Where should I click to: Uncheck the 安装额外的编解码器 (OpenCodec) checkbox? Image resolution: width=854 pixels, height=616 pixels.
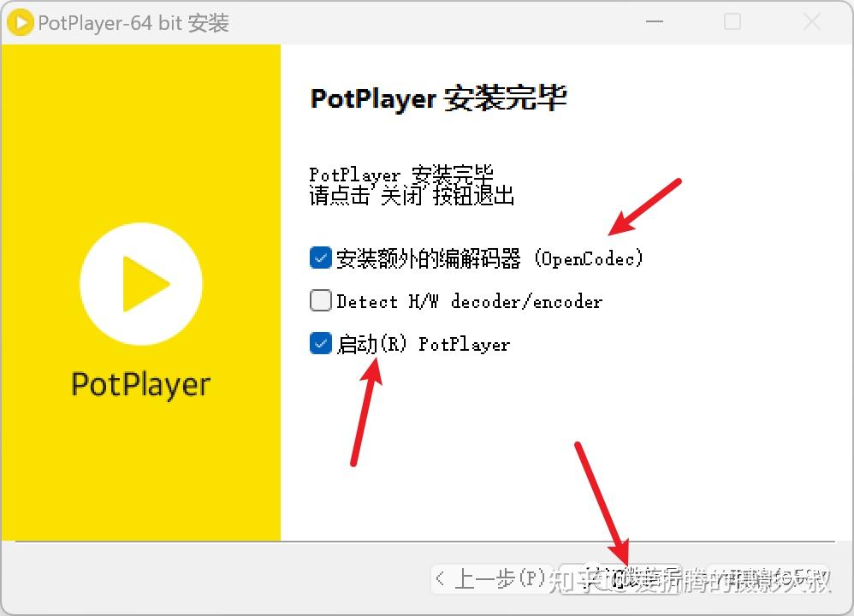pyautogui.click(x=320, y=257)
